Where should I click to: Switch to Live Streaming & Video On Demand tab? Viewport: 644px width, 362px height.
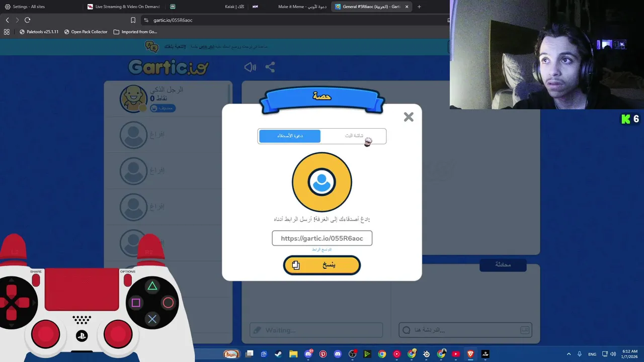[x=124, y=7]
